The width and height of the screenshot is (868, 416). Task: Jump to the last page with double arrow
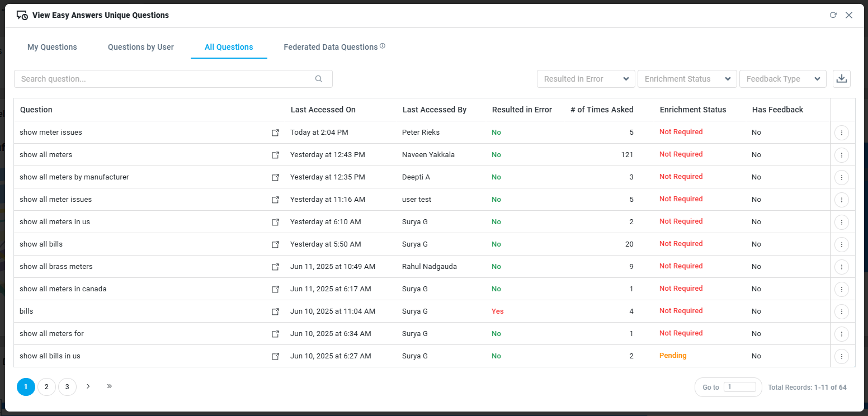[110, 386]
